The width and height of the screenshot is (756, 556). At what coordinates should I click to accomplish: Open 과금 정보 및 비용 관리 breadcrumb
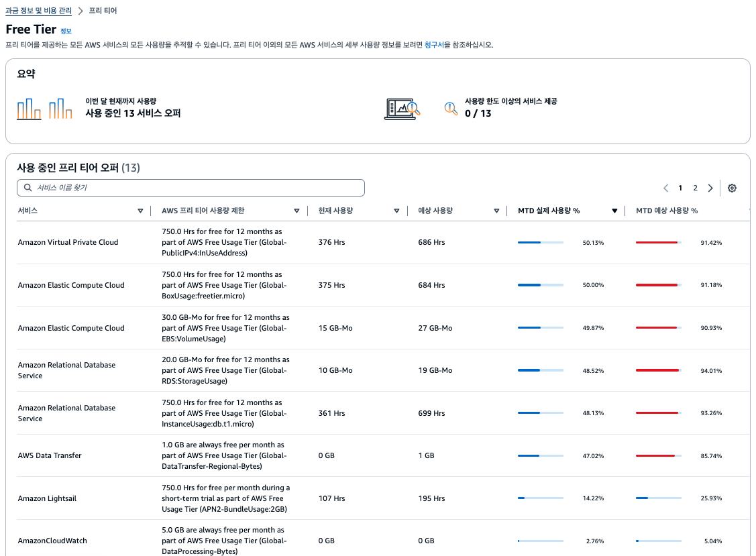click(39, 11)
